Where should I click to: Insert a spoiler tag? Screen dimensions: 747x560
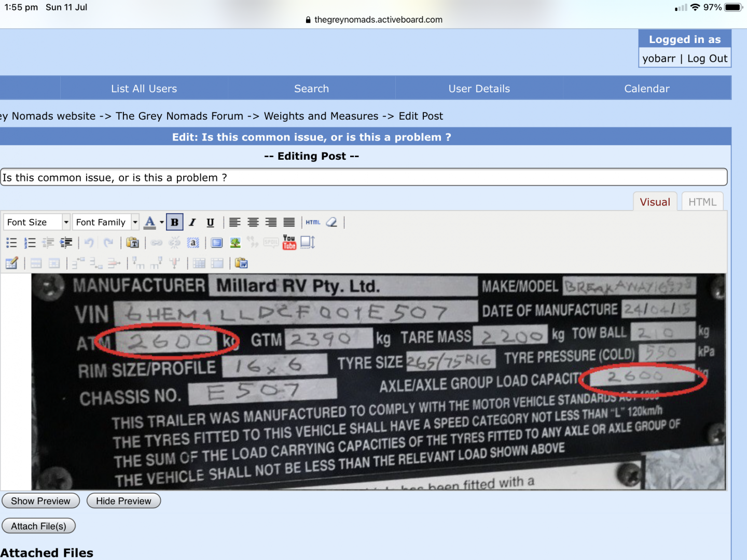[x=271, y=243]
